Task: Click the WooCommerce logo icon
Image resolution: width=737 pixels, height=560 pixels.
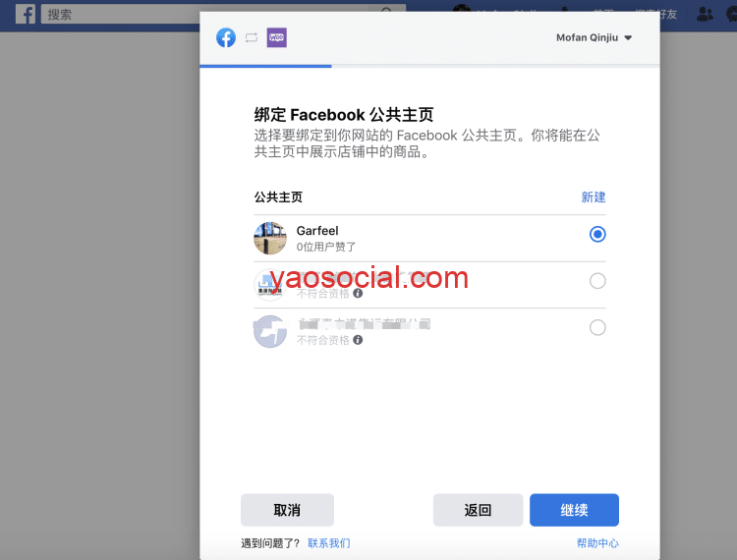Action: coord(277,37)
